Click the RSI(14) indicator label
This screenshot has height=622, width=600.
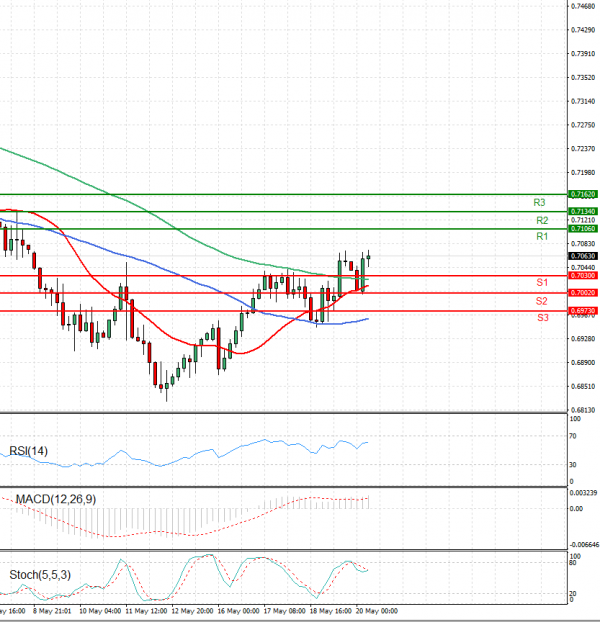(x=29, y=451)
